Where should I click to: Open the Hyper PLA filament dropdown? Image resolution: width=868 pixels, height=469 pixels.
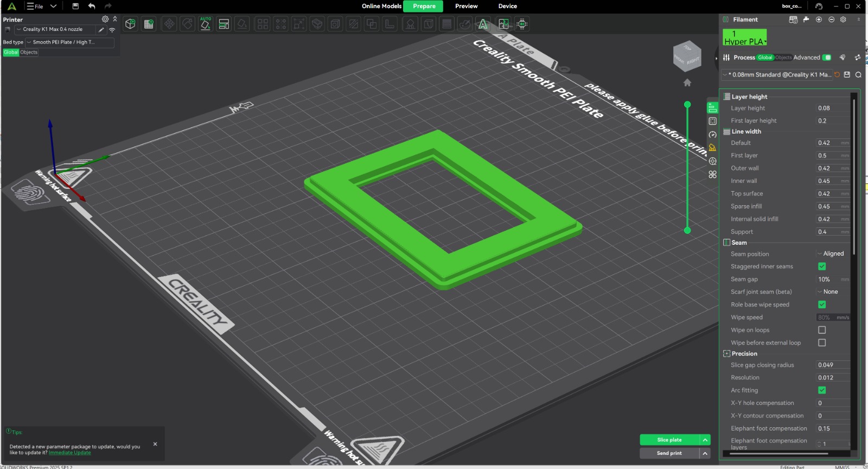744,38
